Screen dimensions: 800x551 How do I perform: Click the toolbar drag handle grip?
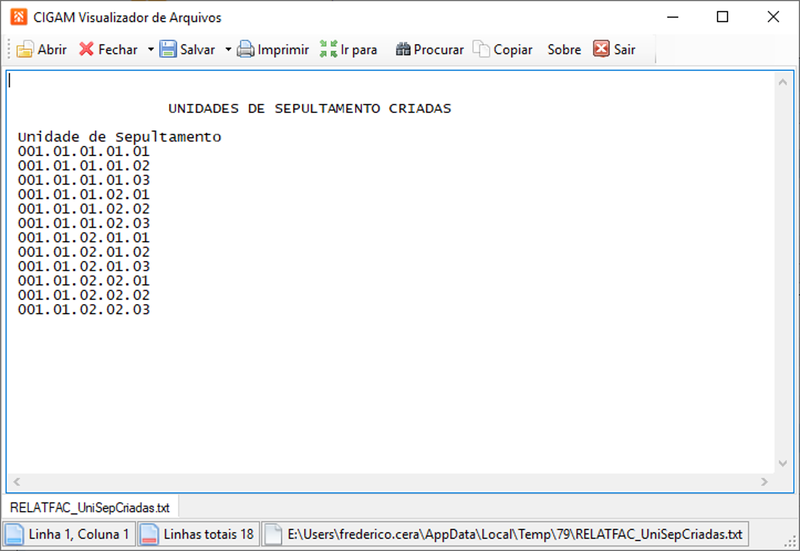pos(9,49)
